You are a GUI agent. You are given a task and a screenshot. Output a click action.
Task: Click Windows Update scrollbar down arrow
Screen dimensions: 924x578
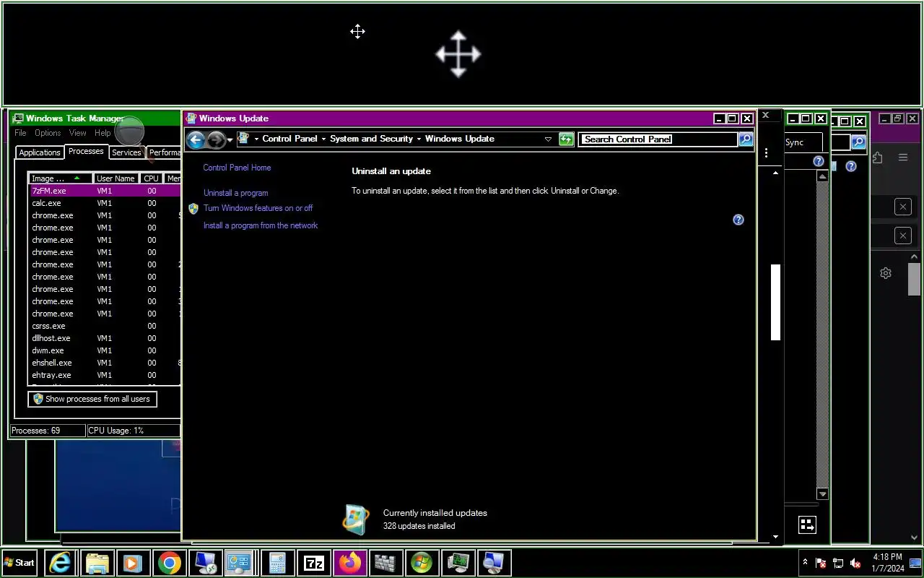click(x=776, y=537)
